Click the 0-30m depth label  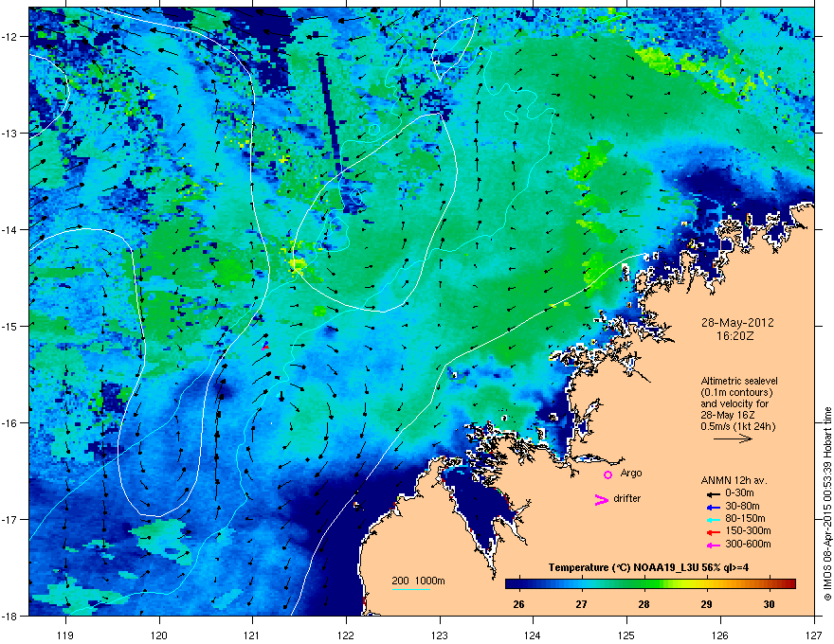[x=739, y=493]
